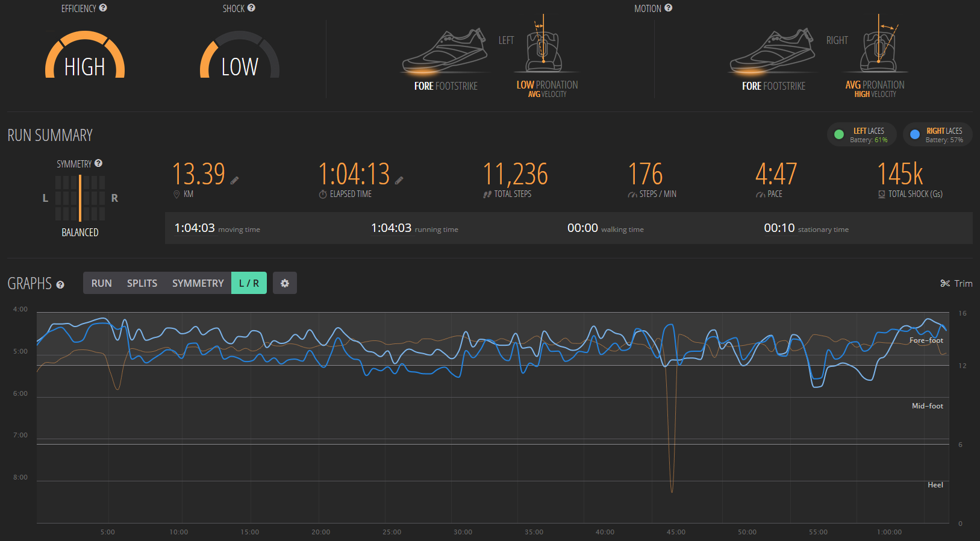This screenshot has width=980, height=541.
Task: Click the Shock help question mark icon
Action: [251, 8]
